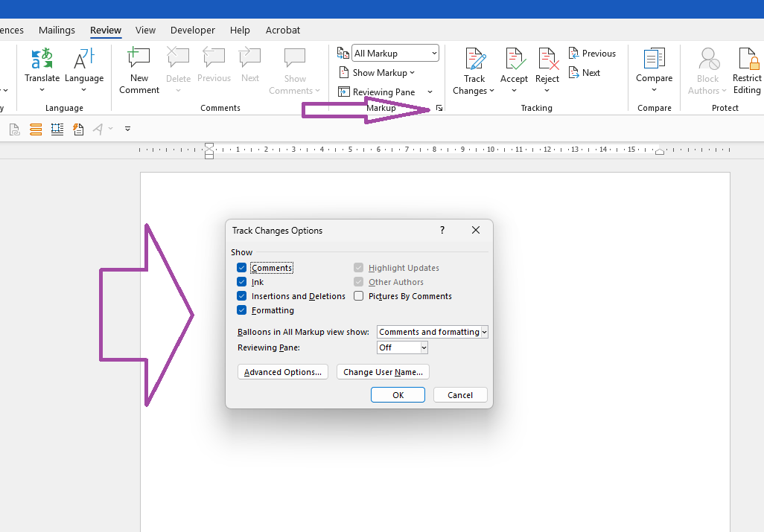Click the help question mark in dialog
The height and width of the screenshot is (532, 764).
click(x=442, y=230)
